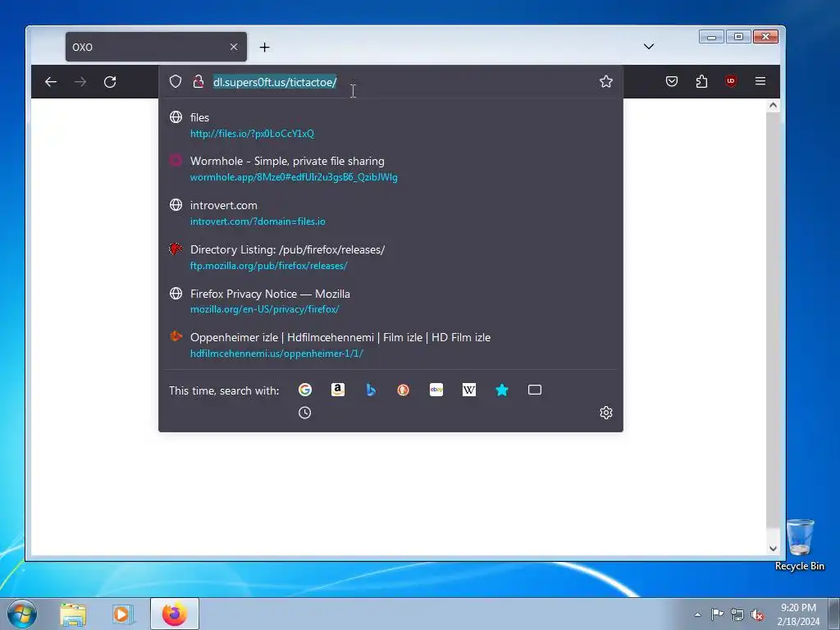Viewport: 840px width, 630px height.
Task: Search this time with eBay icon
Action: click(x=436, y=390)
